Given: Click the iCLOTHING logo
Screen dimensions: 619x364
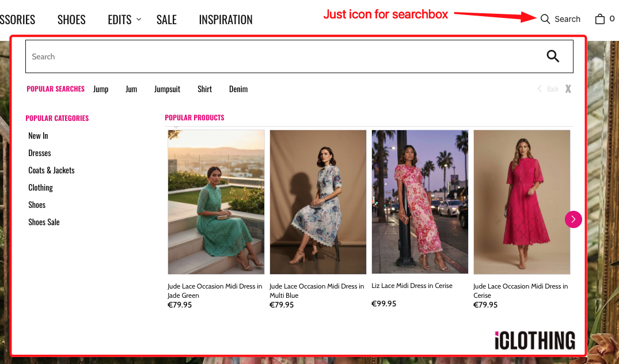Looking at the screenshot, I should pos(533,340).
